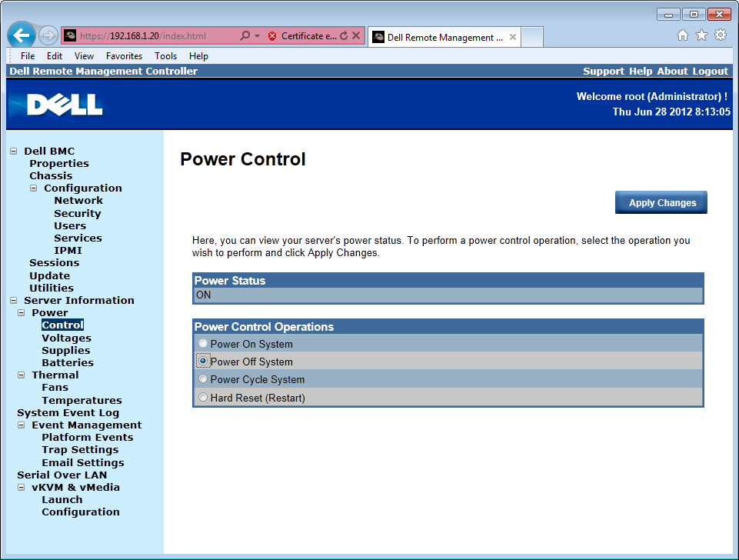Image resolution: width=739 pixels, height=560 pixels.
Task: Select Power Off System radio button
Action: [x=203, y=361]
